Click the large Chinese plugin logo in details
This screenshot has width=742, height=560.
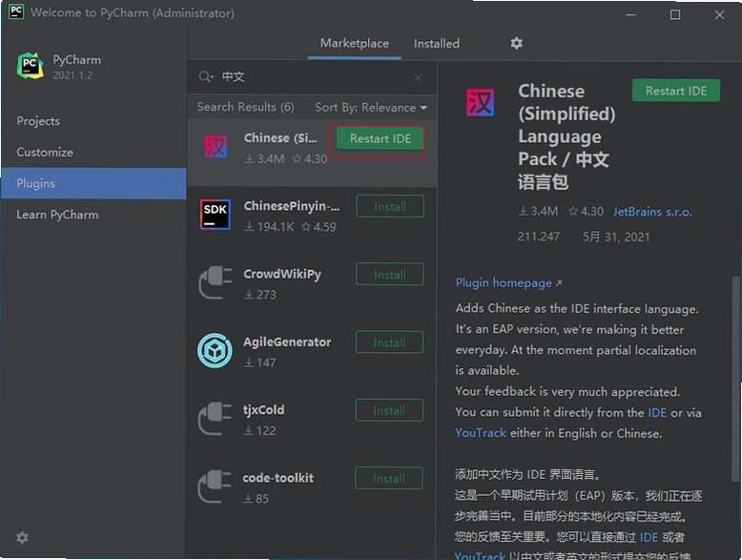(481, 102)
